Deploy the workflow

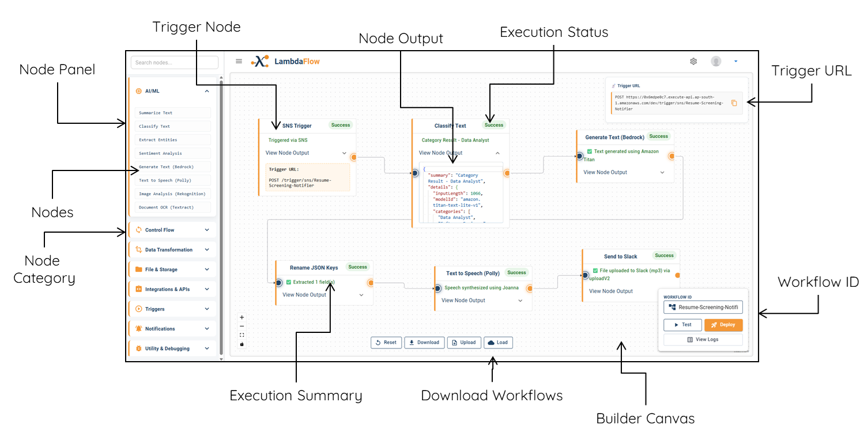coord(723,325)
